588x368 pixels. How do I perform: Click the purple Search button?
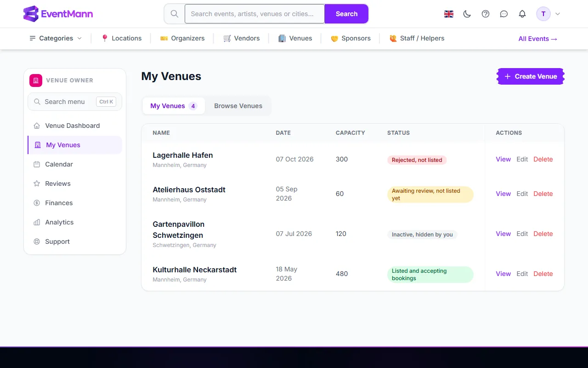pyautogui.click(x=346, y=14)
